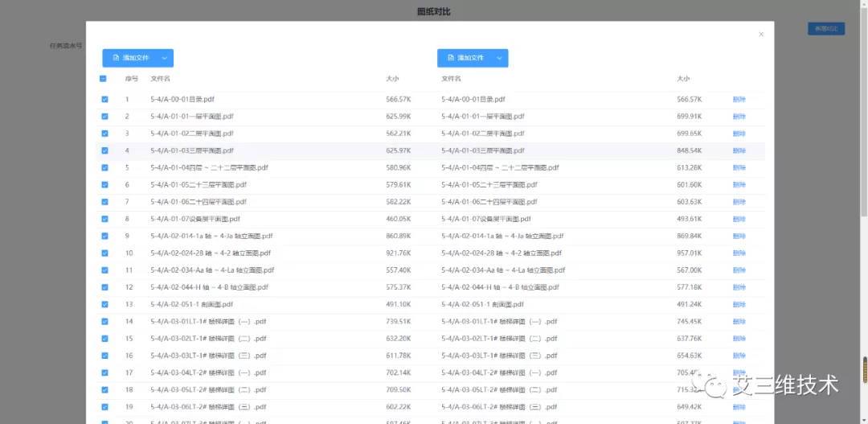Click sequence number 12 cell
The height and width of the screenshot is (424, 868).
click(x=129, y=288)
